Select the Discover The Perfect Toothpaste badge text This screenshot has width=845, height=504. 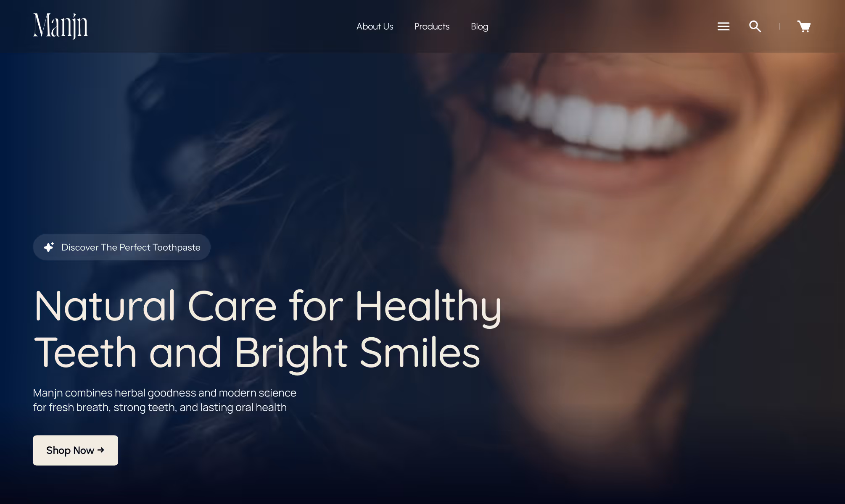point(131,247)
